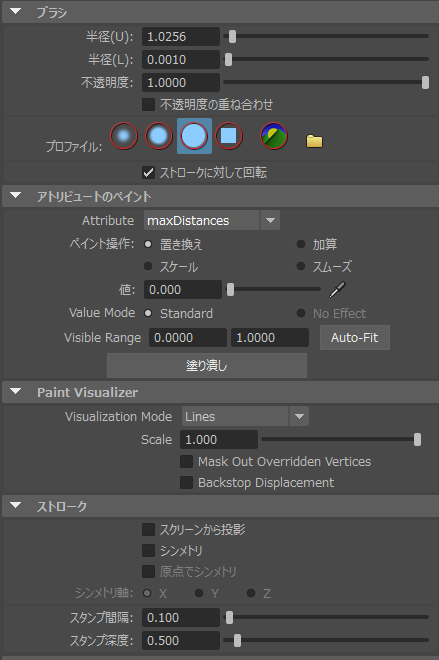Select スケール paint operation
The height and width of the screenshot is (660, 439).
pos(148,266)
